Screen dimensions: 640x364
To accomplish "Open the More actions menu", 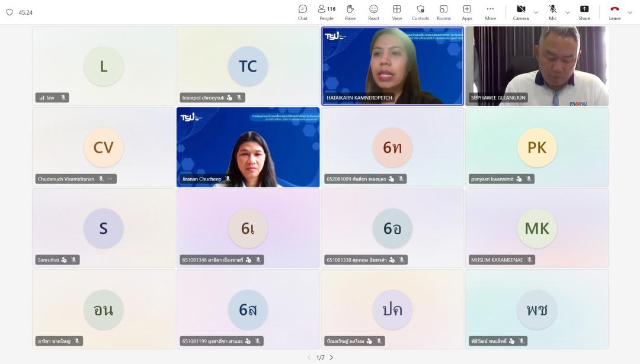I will (x=490, y=12).
